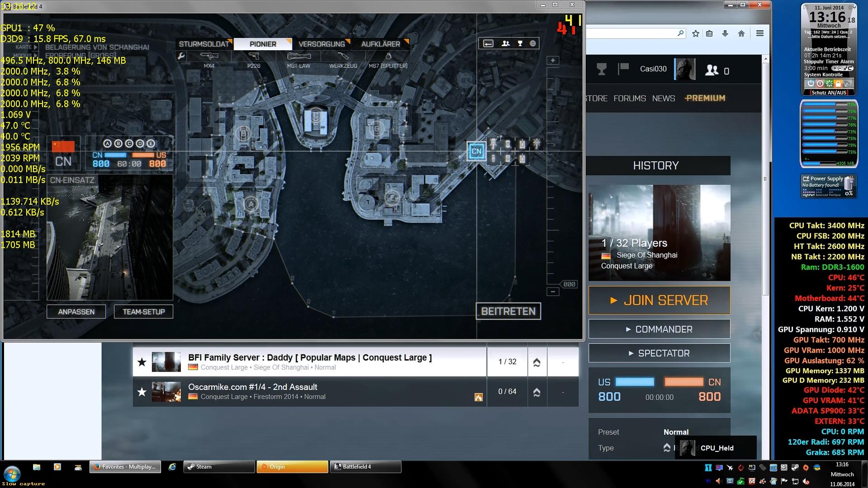Click the BEITRETEN button
The height and width of the screenshot is (488, 868).
coord(508,311)
